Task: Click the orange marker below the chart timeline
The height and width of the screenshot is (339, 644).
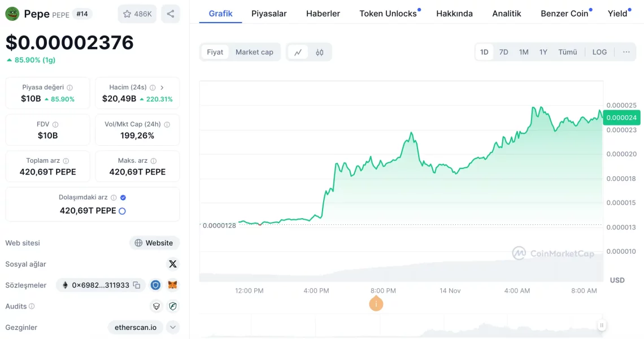Action: click(x=376, y=303)
